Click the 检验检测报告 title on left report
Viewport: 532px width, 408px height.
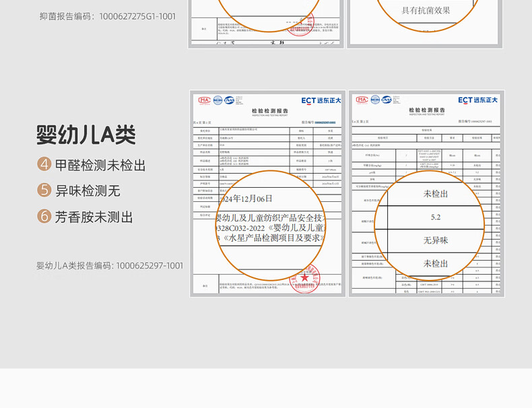pos(269,111)
